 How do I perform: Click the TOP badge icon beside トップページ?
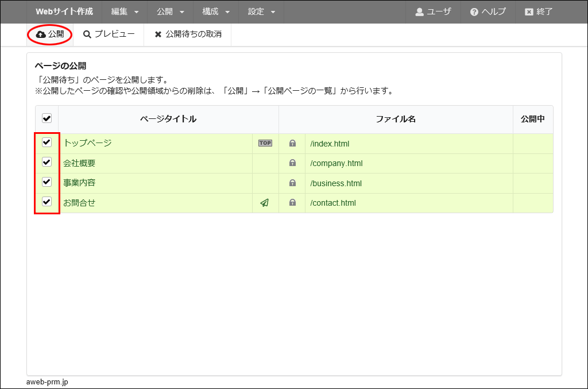point(265,143)
